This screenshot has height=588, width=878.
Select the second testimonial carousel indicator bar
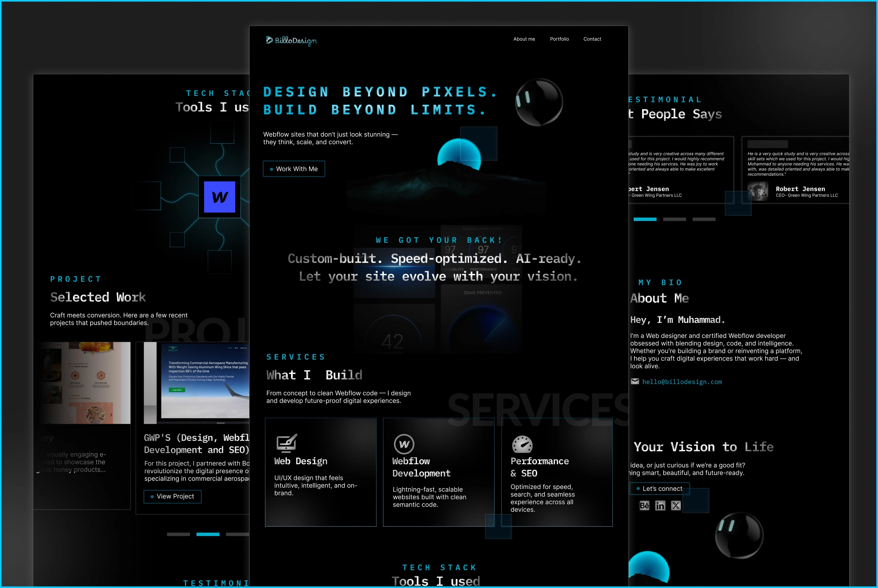[674, 219]
